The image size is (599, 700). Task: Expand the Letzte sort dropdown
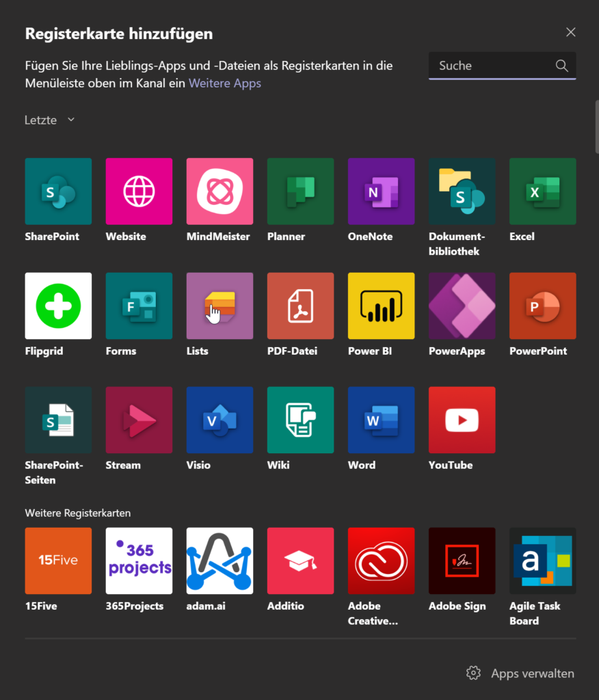point(50,120)
